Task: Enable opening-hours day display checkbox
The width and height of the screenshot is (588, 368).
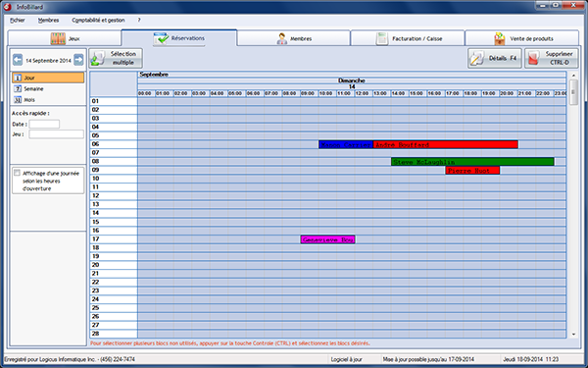Action: tap(17, 173)
